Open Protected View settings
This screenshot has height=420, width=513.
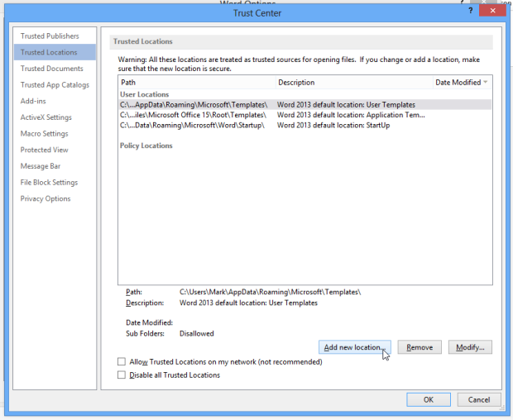tap(44, 150)
